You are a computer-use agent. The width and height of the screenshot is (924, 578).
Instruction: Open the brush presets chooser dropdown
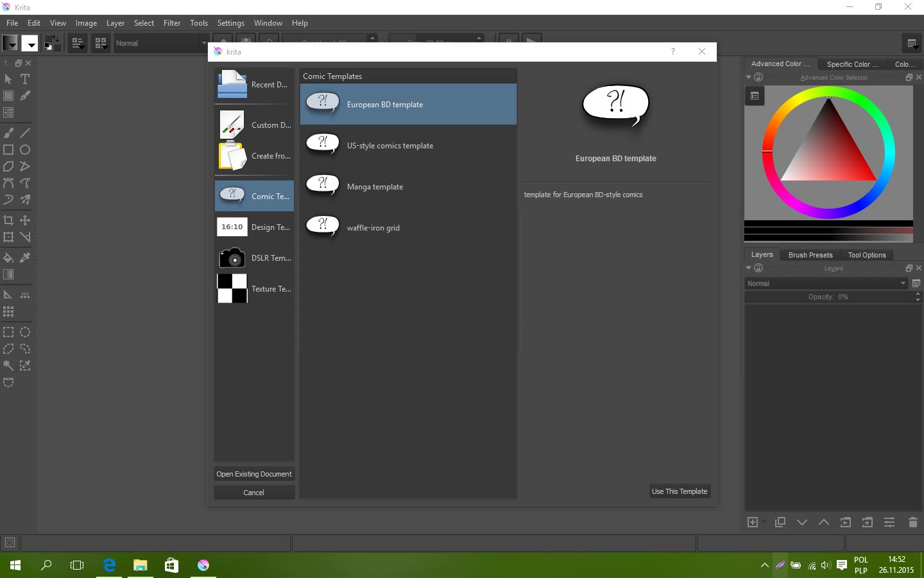click(x=101, y=43)
